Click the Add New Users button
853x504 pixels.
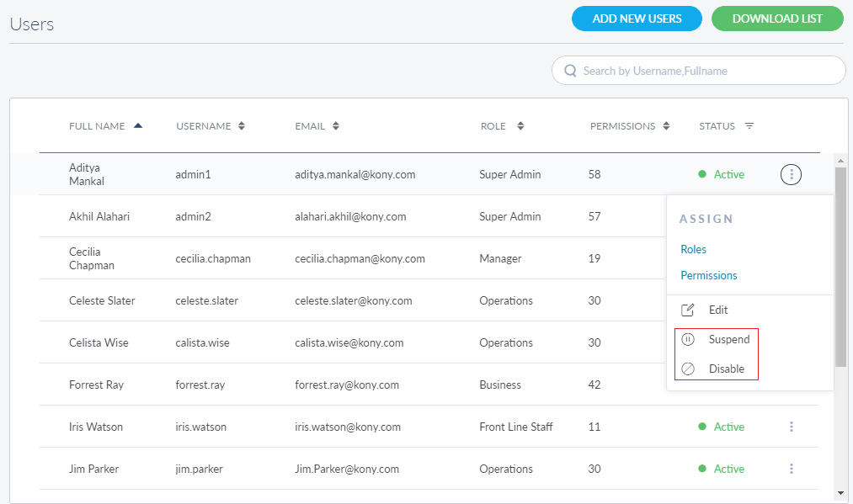pyautogui.click(x=637, y=19)
